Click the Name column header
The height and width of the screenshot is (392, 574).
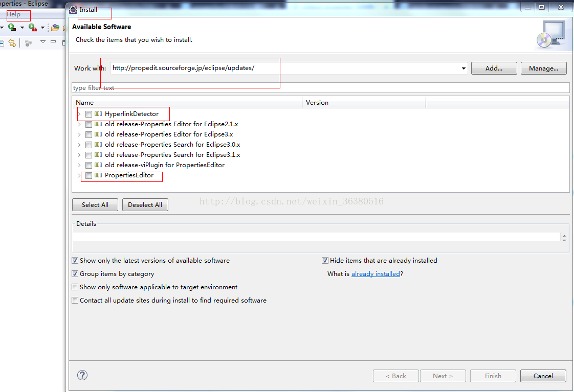point(187,103)
